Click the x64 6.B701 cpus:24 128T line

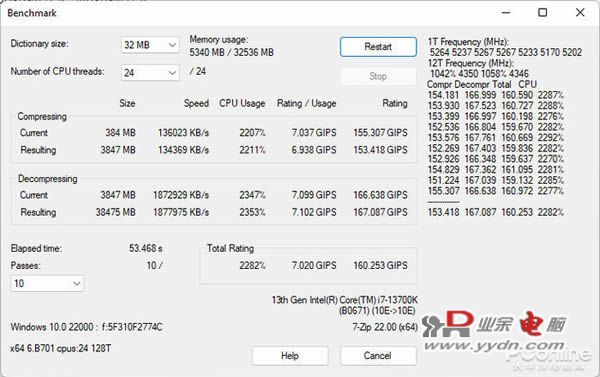click(x=61, y=349)
